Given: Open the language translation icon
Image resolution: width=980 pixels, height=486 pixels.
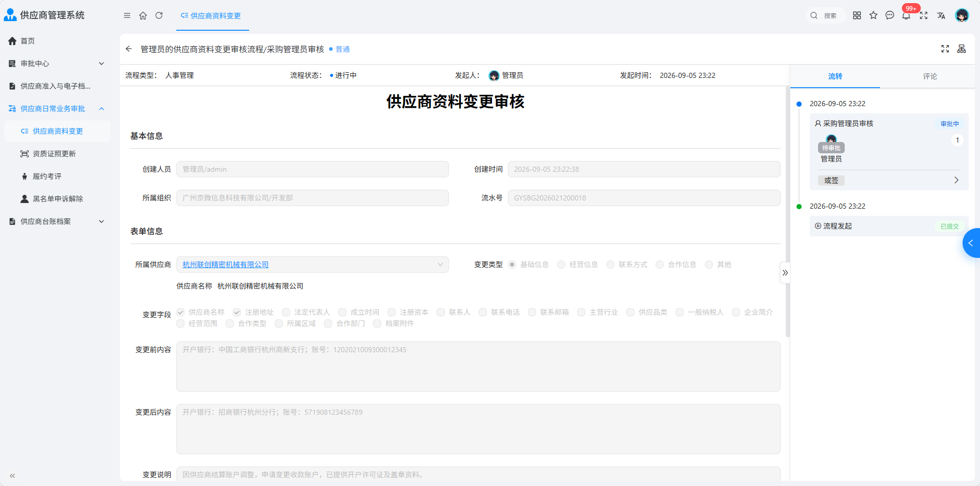Looking at the screenshot, I should [x=941, y=15].
